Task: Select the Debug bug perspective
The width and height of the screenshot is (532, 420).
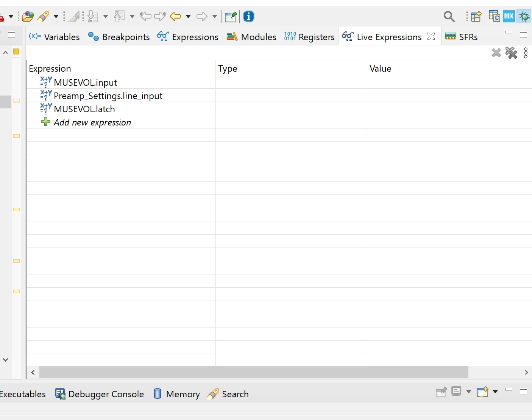Action: click(x=524, y=16)
